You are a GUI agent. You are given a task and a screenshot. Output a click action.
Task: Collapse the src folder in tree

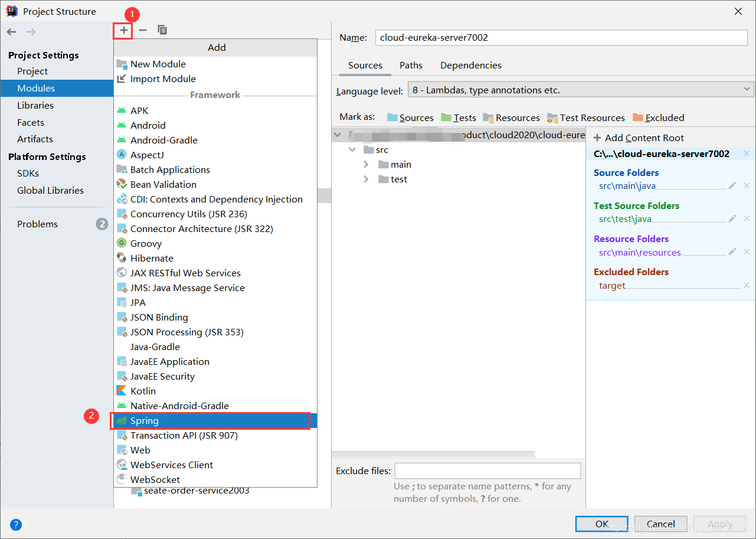point(352,150)
